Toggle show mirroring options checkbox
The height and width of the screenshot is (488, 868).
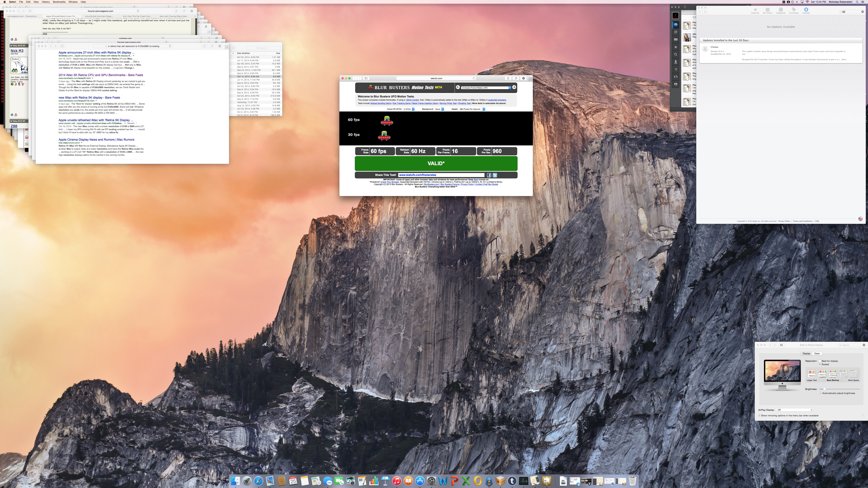[759, 416]
